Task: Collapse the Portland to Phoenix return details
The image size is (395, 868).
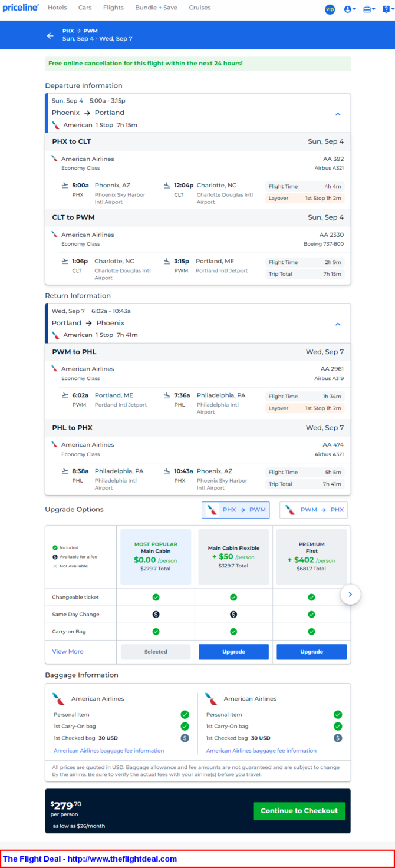Action: click(338, 324)
